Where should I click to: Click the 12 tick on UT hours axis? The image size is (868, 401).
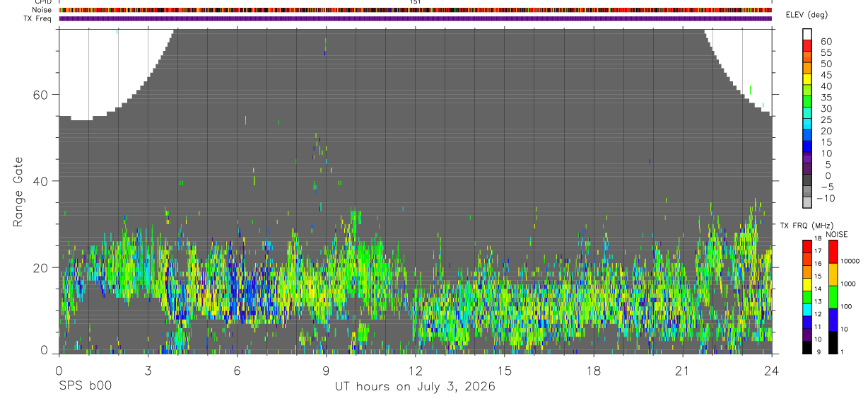pos(415,370)
